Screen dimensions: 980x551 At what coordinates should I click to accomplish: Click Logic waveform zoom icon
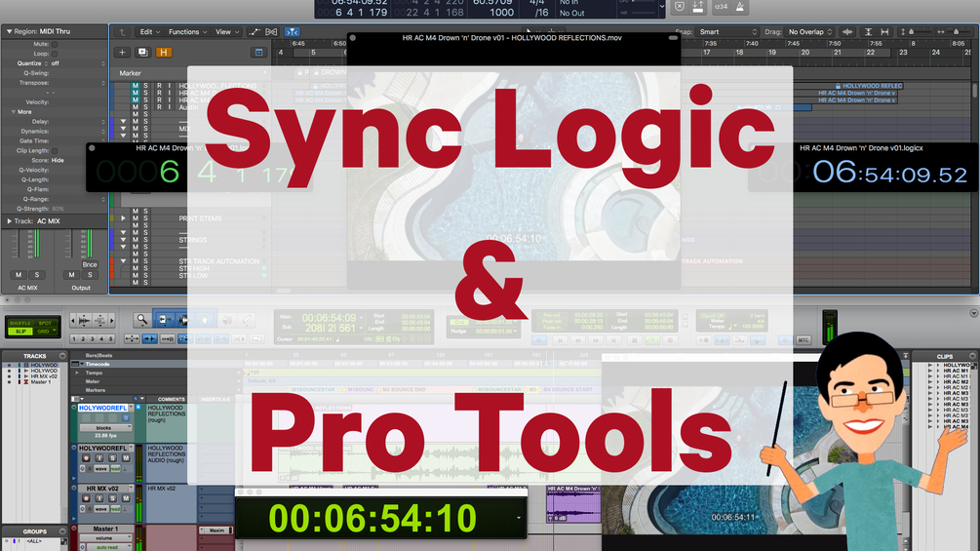click(847, 32)
